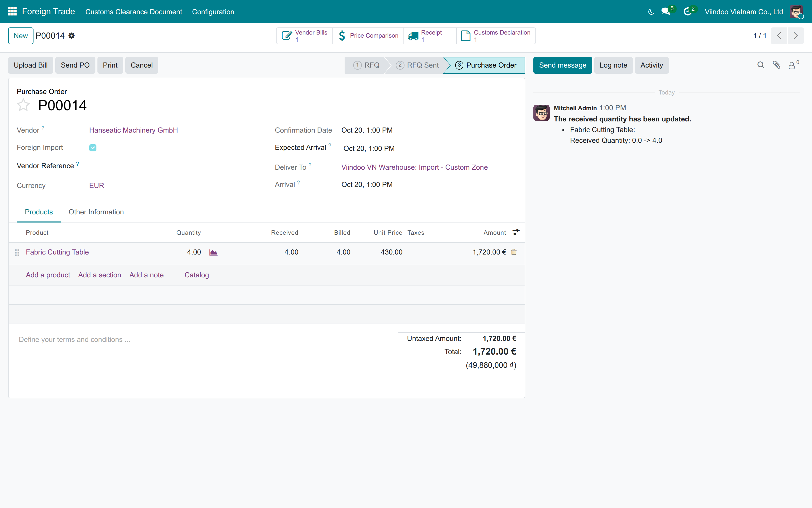Show help tooltip for Deliver To
Image resolution: width=812 pixels, height=508 pixels.
[310, 165]
